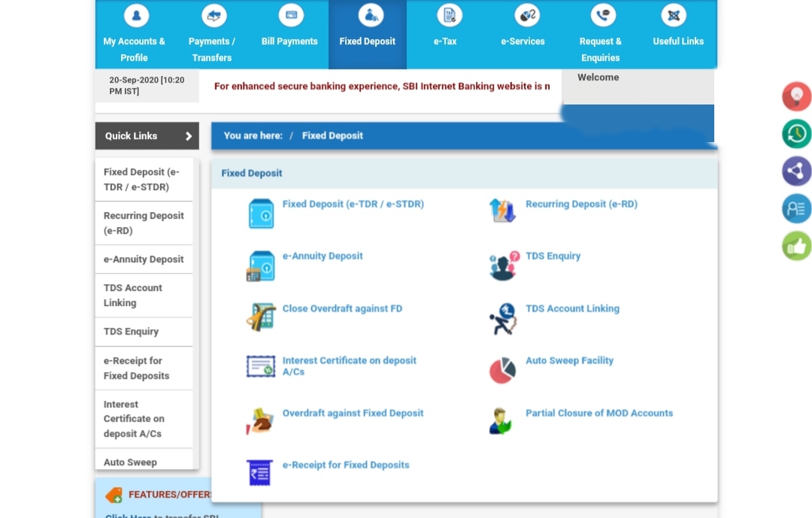Viewport: 812px width, 518px height.
Task: Click the safe icon for Fixed Deposit e-TDR
Action: pos(261,214)
